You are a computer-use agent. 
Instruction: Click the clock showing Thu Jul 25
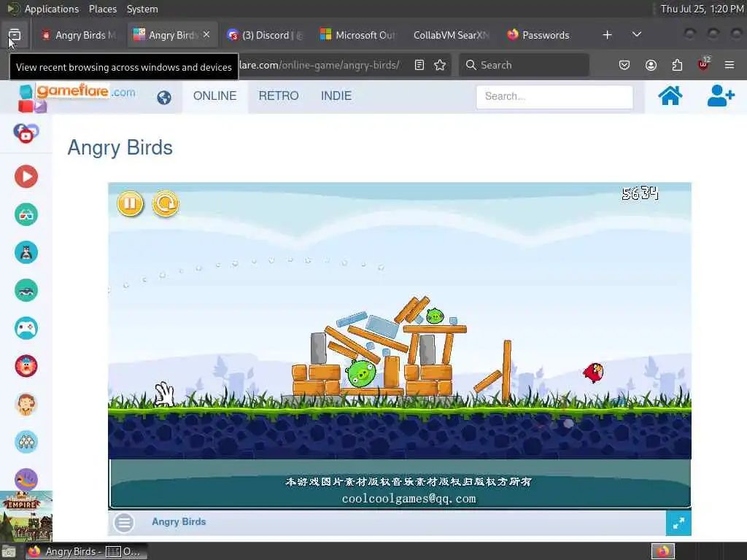point(703,9)
